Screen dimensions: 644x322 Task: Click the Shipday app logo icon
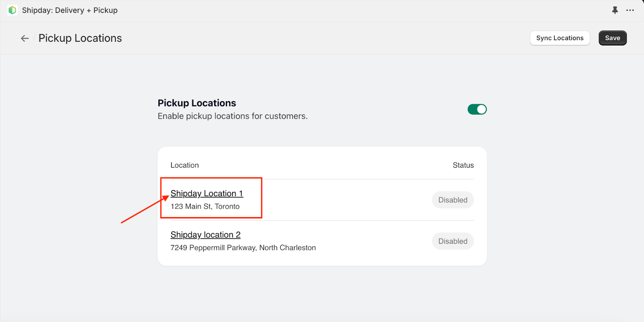click(x=12, y=10)
